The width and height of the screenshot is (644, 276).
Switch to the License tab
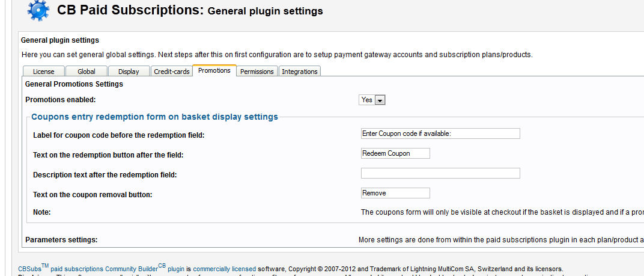pyautogui.click(x=43, y=71)
